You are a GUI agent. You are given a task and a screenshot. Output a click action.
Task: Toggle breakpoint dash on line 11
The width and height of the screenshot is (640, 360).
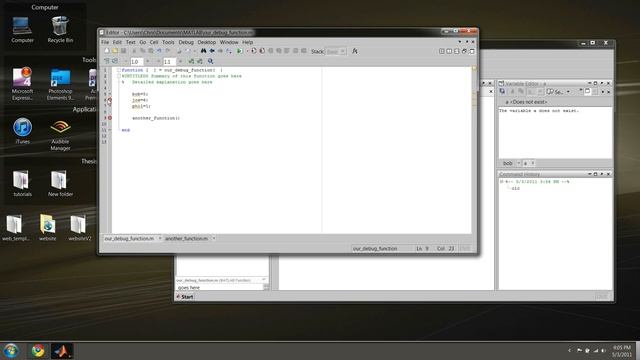110,130
